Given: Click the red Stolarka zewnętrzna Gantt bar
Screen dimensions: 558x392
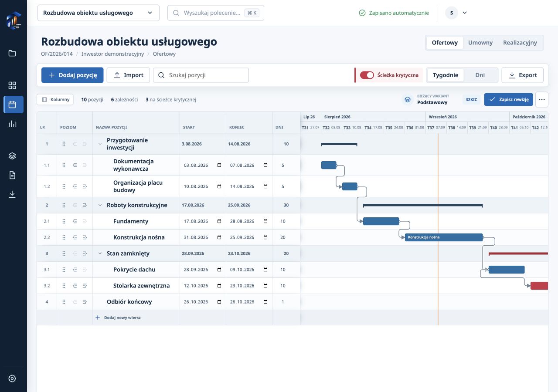Looking at the screenshot, I should click(x=539, y=286).
